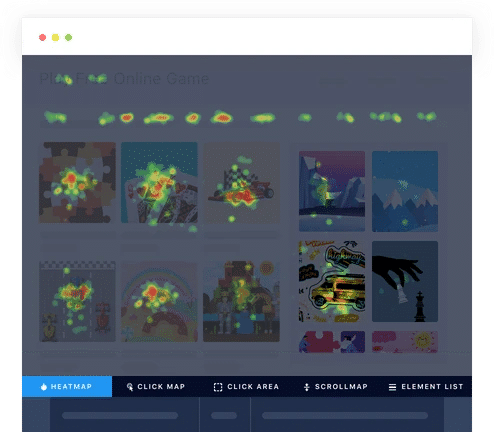Click the Play Free Online Game heading
Image resolution: width=494 pixels, height=432 pixels.
tap(124, 79)
